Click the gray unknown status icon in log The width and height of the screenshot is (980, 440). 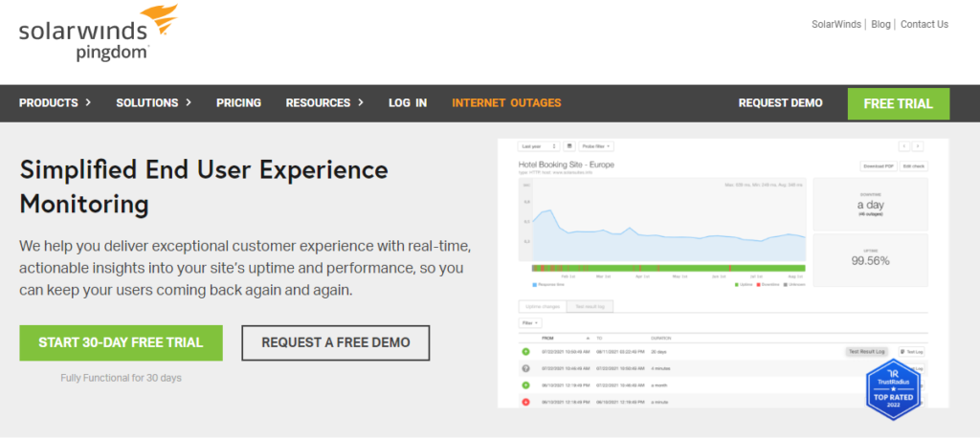[525, 368]
